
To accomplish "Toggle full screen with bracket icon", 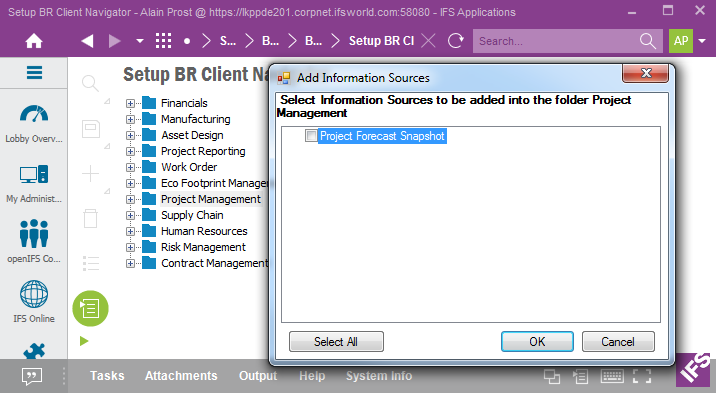I will coord(642,377).
